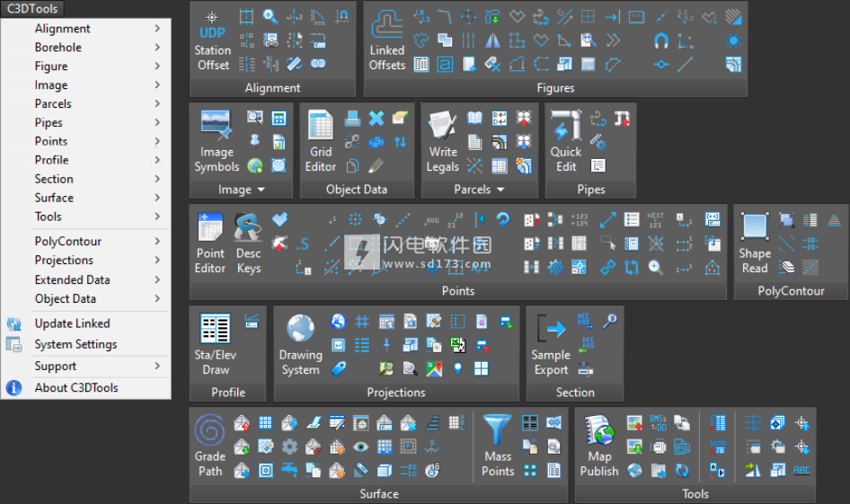Click the Linked Offsets tool
This screenshot has height=504, width=850.
[x=387, y=40]
